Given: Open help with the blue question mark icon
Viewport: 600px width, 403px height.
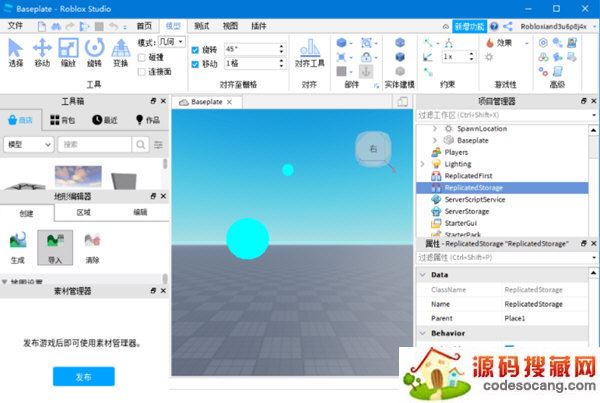Looking at the screenshot, I should click(x=494, y=26).
